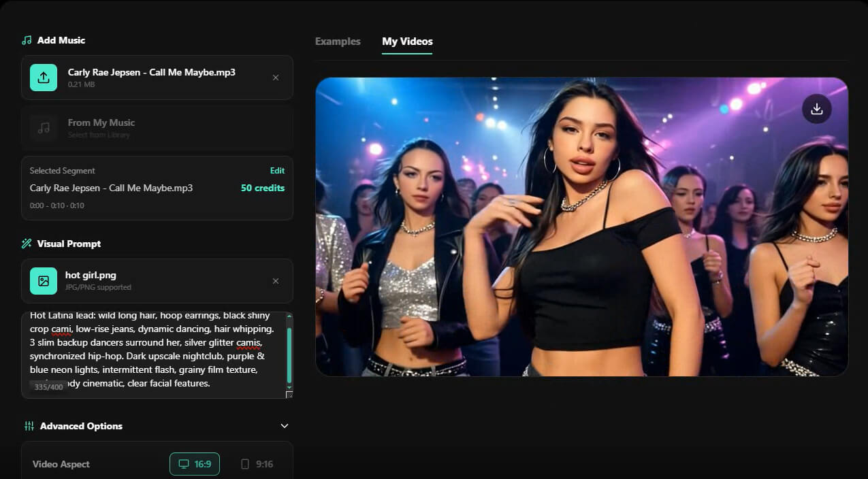Click the prompt text box scrollbar
The width and height of the screenshot is (868, 479).
tap(289, 354)
